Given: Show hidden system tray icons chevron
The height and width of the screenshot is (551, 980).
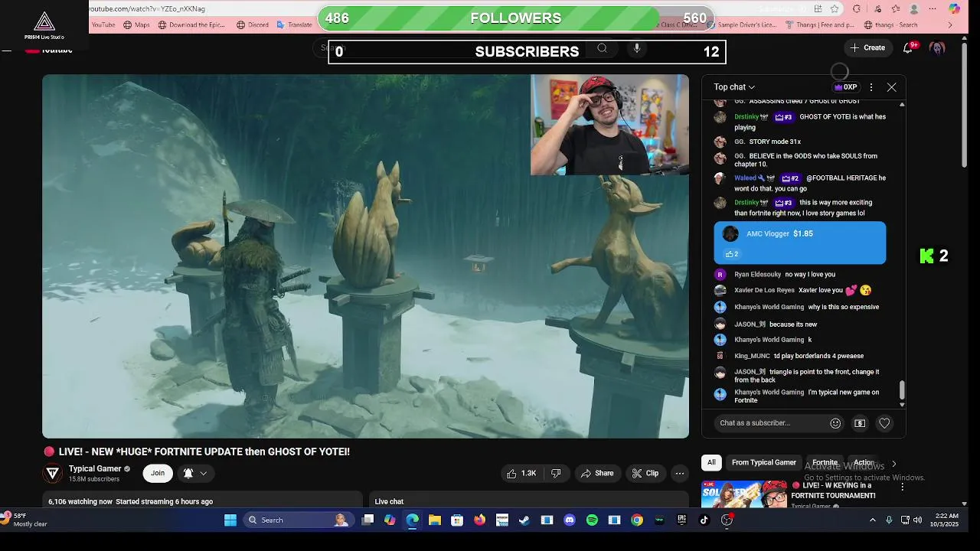Looking at the screenshot, I should pyautogui.click(x=872, y=520).
